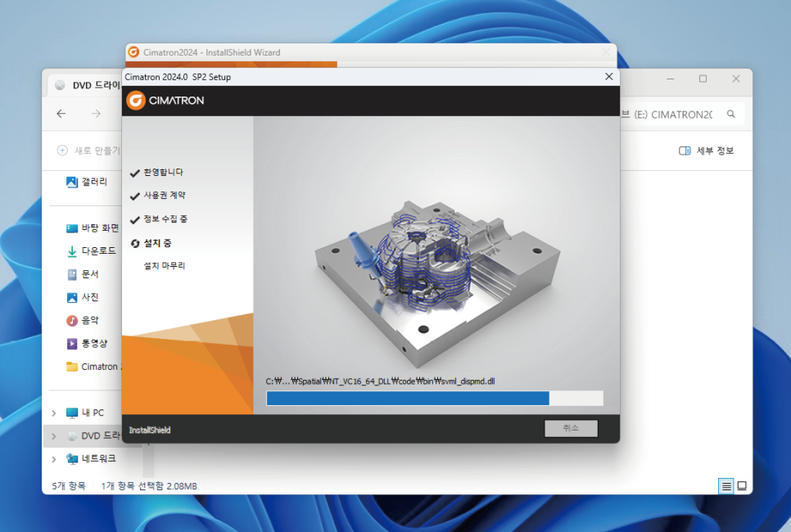Go back in File Explorer
This screenshot has height=532, width=791.
(61, 114)
